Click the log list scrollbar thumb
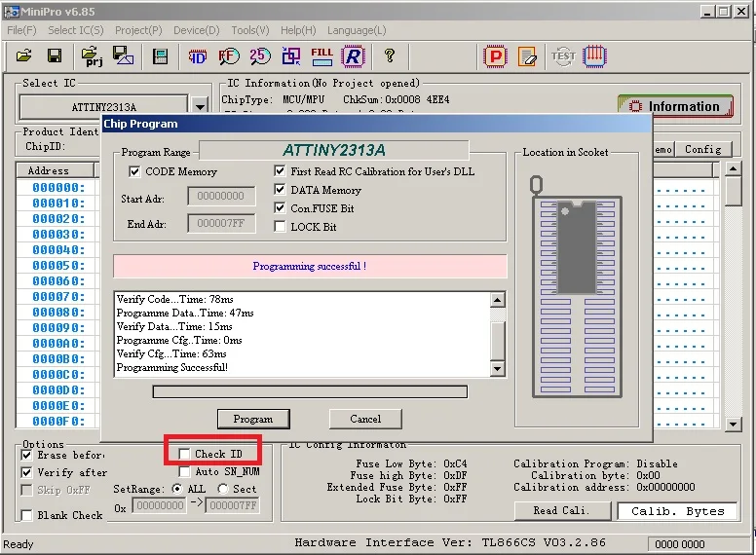This screenshot has width=756, height=555. click(498, 341)
